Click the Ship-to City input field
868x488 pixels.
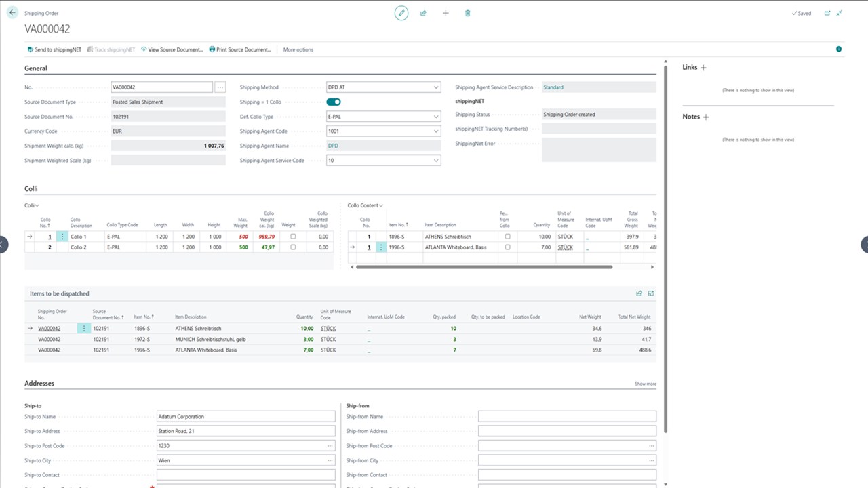(246, 460)
